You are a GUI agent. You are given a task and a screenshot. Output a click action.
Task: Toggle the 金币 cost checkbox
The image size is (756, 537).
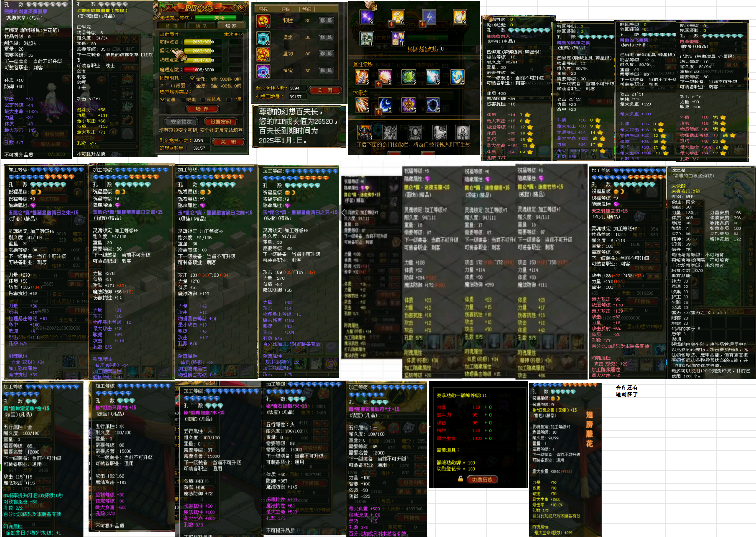pos(192,79)
